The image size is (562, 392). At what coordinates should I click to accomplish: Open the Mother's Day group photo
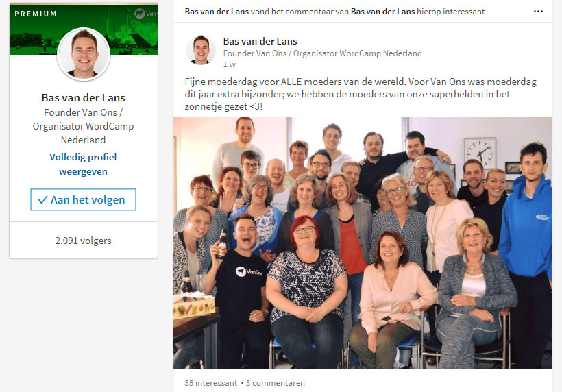pyautogui.click(x=363, y=243)
